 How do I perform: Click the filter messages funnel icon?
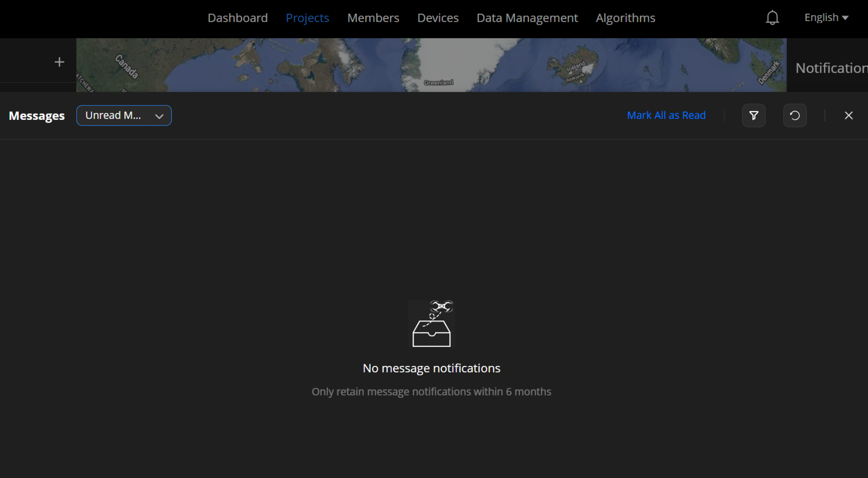click(754, 116)
